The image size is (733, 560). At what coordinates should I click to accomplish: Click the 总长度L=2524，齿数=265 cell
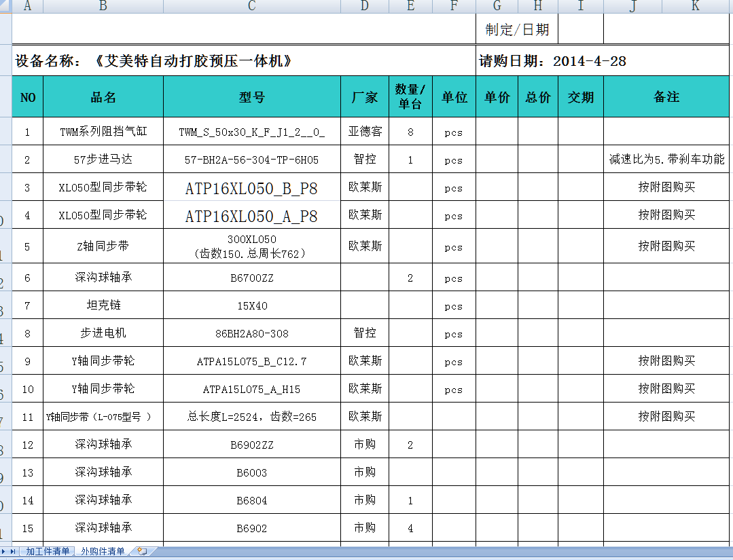(252, 417)
